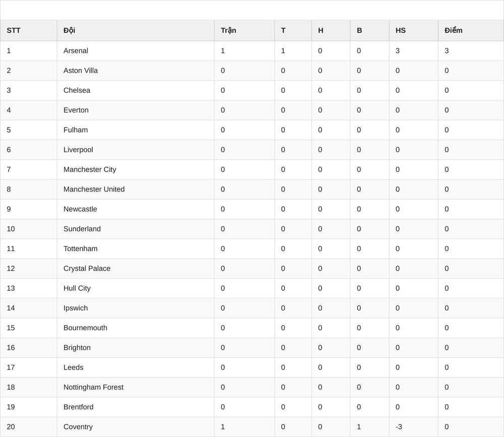Select the Manchester City team cell
This screenshot has width=504, height=437.
coord(136,169)
